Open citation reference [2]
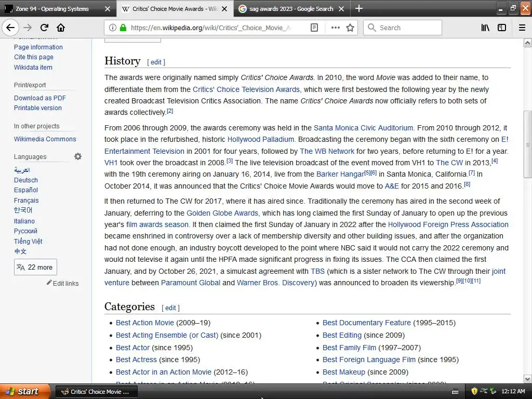The image size is (532, 399). pyautogui.click(x=170, y=111)
